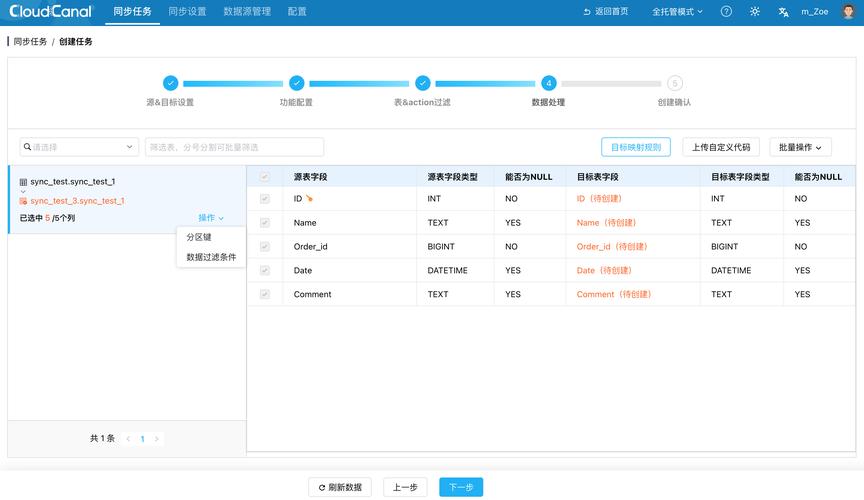Switch to the 配置 tab
This screenshot has width=864, height=500.
point(297,12)
